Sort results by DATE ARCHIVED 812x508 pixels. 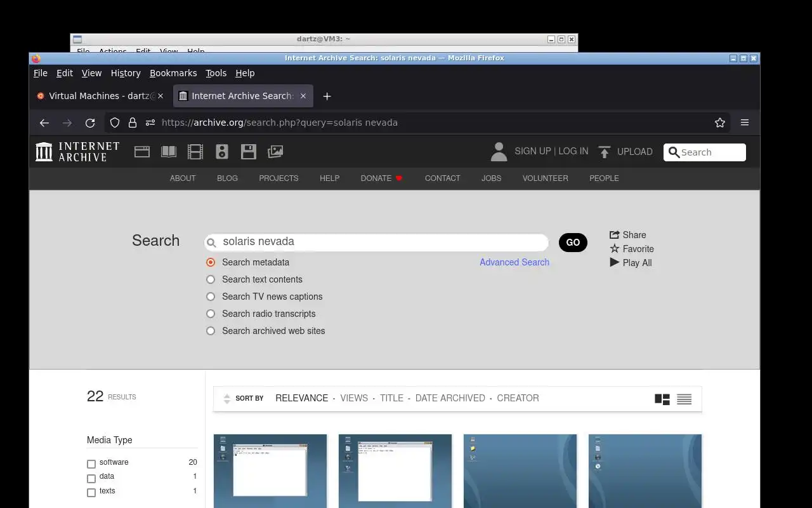(x=450, y=398)
